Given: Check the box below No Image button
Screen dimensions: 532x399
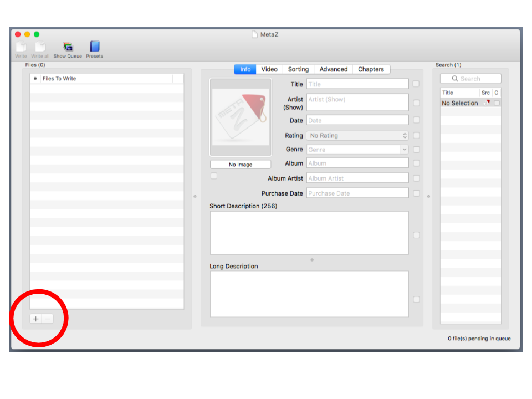Looking at the screenshot, I should (214, 176).
